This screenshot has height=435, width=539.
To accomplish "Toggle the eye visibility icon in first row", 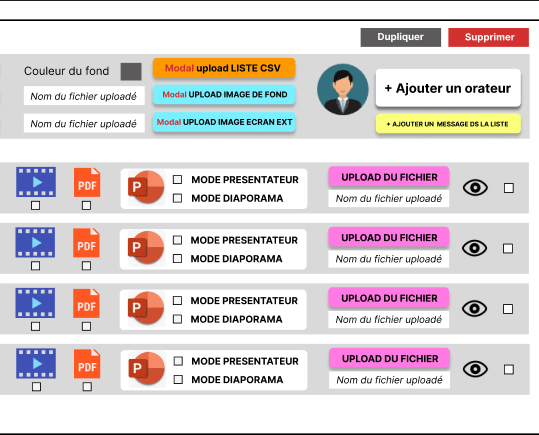I will pyautogui.click(x=475, y=188).
